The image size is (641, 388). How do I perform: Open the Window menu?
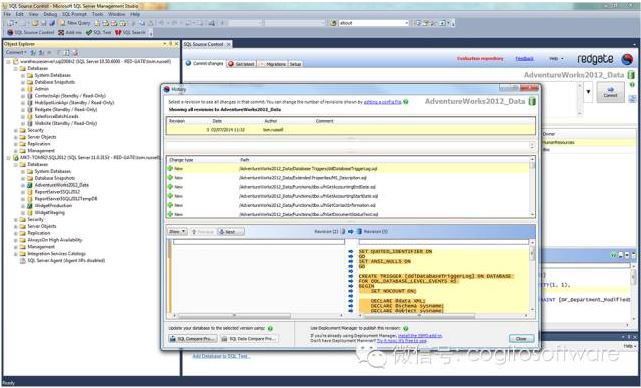tap(117, 14)
